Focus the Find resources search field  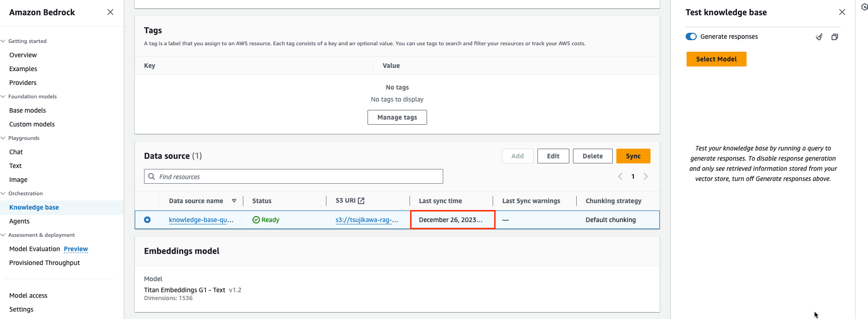point(294,176)
